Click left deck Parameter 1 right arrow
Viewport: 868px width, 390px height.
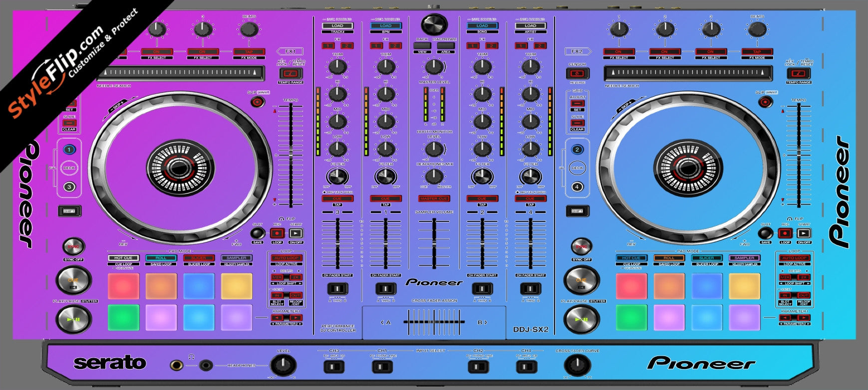click(296, 318)
